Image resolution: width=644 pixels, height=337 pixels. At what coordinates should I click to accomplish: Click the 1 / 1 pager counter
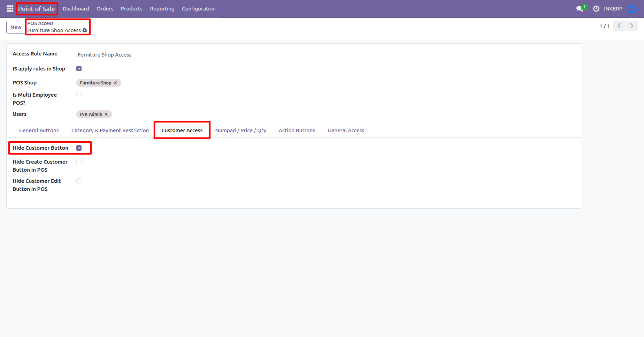(x=605, y=26)
